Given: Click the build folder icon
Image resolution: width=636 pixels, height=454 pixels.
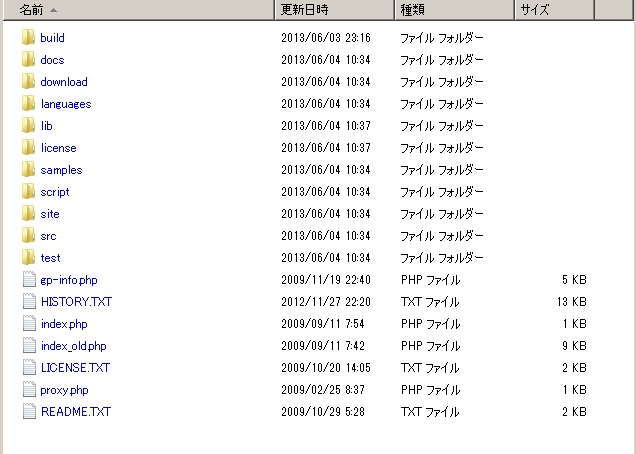Looking at the screenshot, I should (x=28, y=38).
